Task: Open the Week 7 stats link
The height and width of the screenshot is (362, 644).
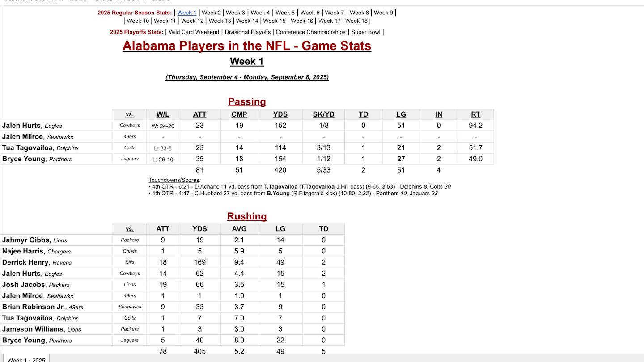Action: coord(334,13)
